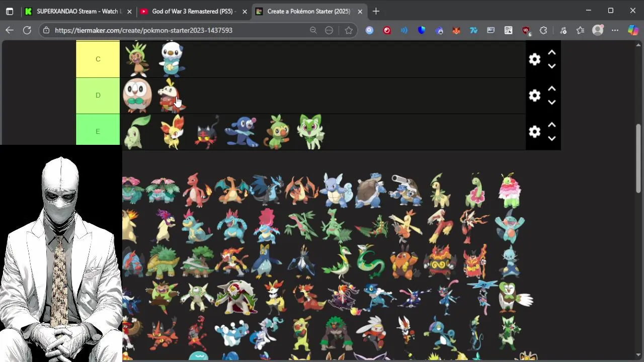
Task: Open browser Settings and more menu
Action: click(x=615, y=30)
